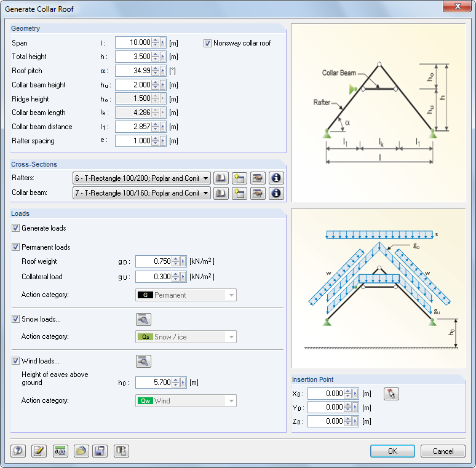This screenshot has height=468, width=476.
Task: Open snow loads details magnifier button
Action: [x=143, y=319]
